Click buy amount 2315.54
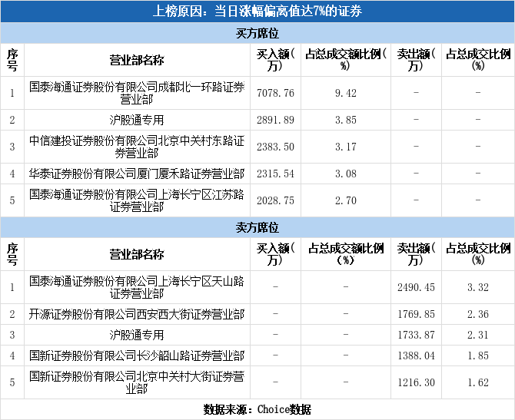Viewport: 515px width, 420px height. [275, 174]
